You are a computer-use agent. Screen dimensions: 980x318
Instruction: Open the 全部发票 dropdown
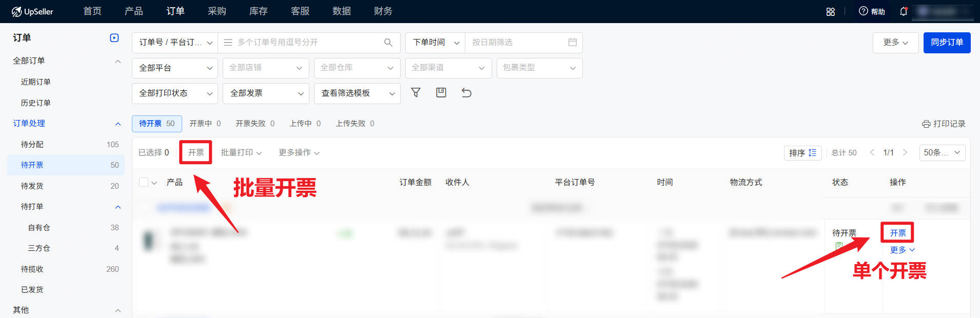(266, 93)
